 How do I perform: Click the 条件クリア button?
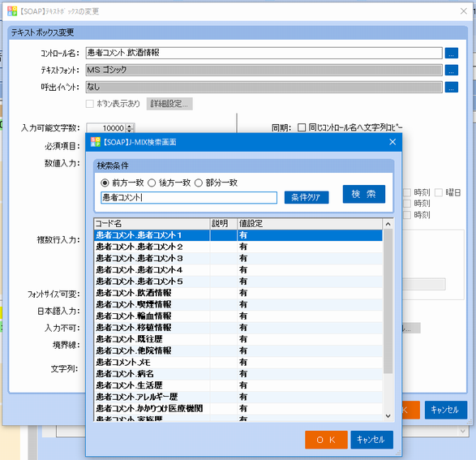[307, 197]
